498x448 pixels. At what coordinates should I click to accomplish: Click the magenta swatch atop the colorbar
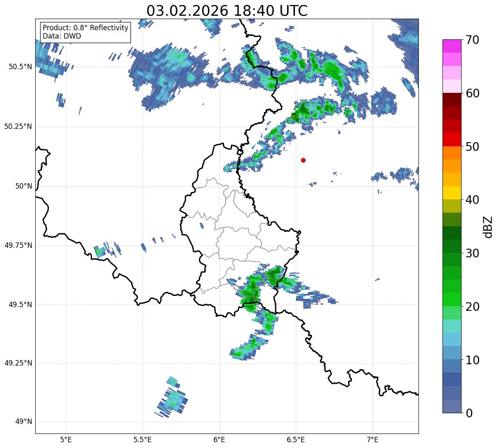click(x=452, y=46)
